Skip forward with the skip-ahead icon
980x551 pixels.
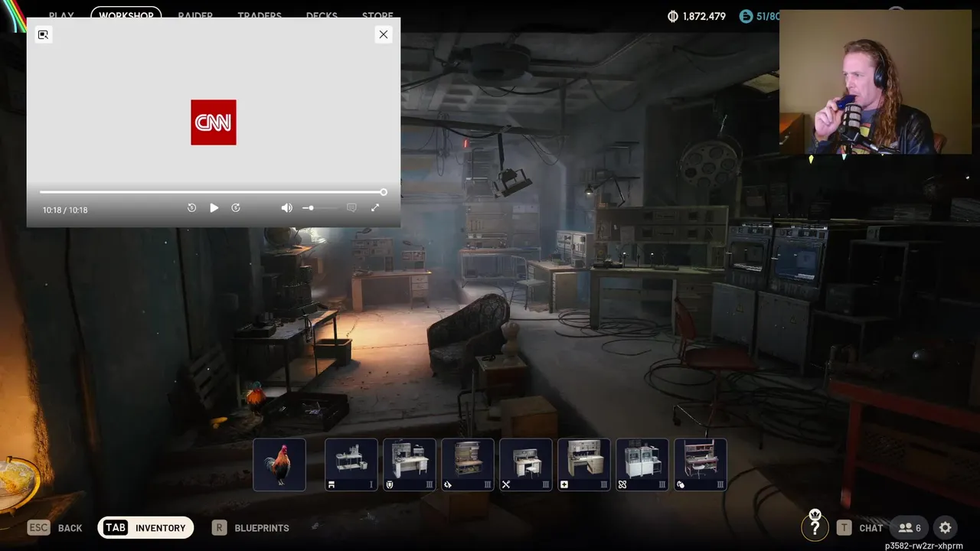(236, 207)
